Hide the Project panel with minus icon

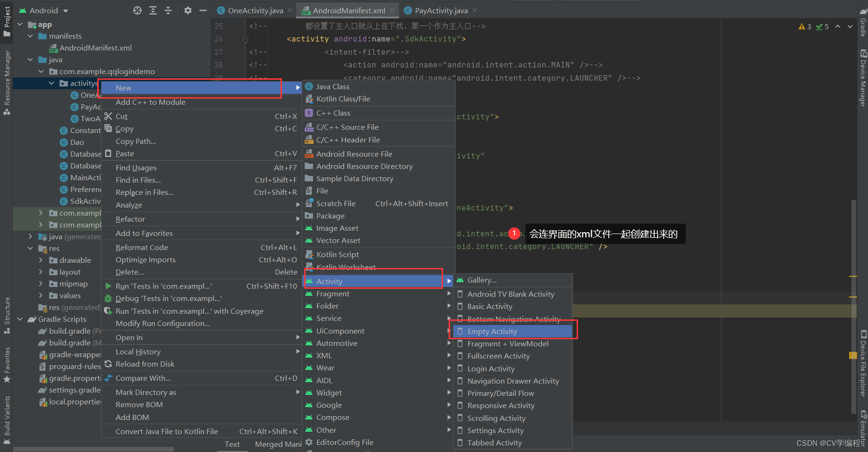tap(203, 10)
